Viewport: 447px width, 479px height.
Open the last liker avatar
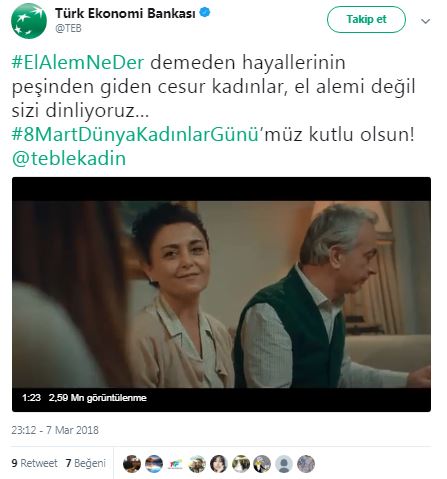(306, 464)
